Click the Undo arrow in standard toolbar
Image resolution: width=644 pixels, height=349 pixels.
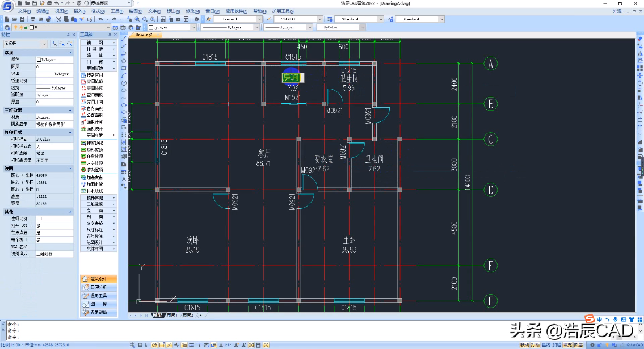100,19
